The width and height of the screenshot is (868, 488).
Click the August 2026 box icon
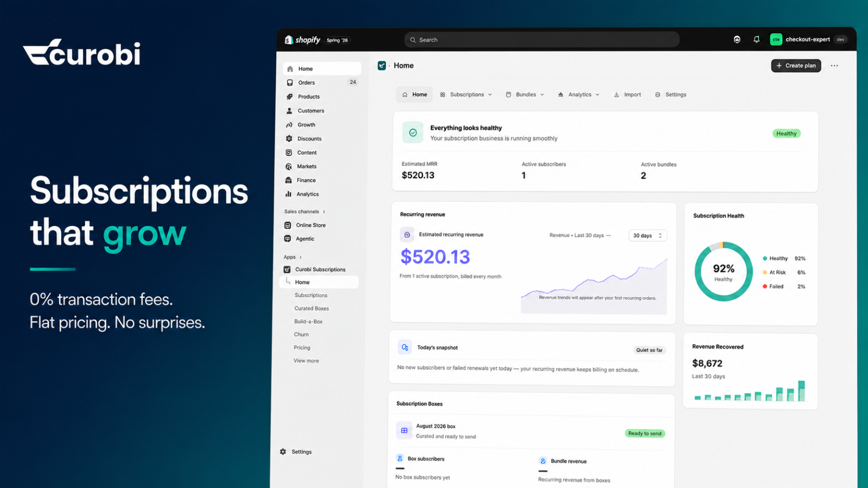(x=404, y=431)
